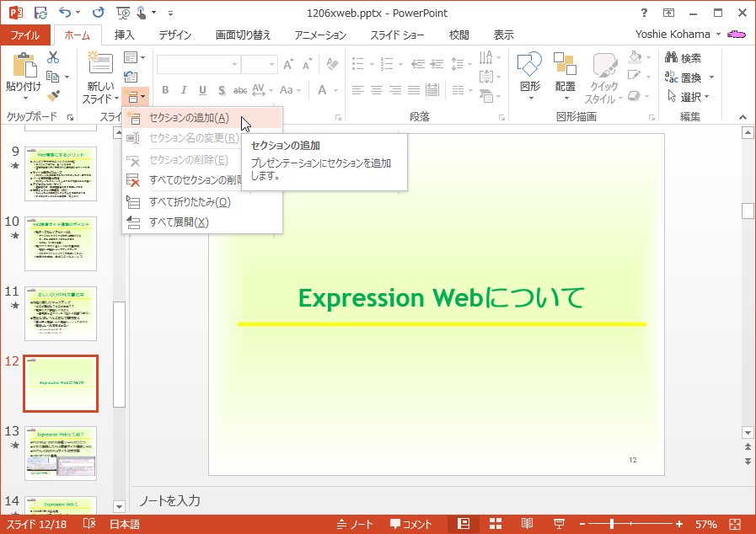Viewport: 756px width, 534px height.
Task: Click the Paste clipboard icon
Action: 24,66
